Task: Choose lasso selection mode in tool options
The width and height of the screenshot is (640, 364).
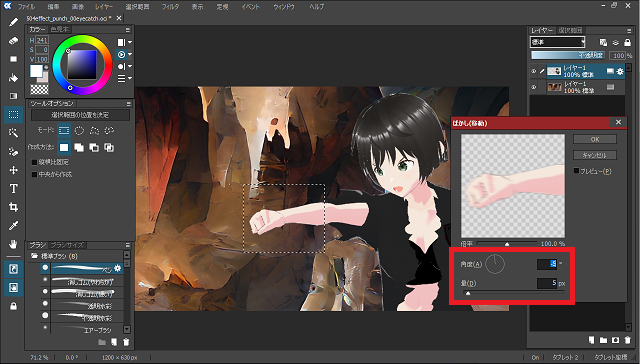Action: click(109, 131)
